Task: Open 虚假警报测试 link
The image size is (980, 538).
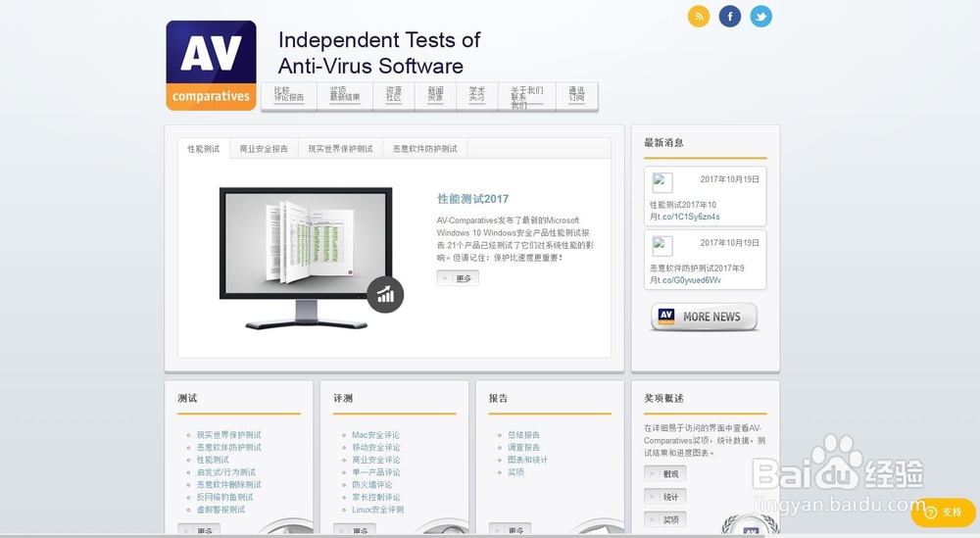Action: pos(220,510)
